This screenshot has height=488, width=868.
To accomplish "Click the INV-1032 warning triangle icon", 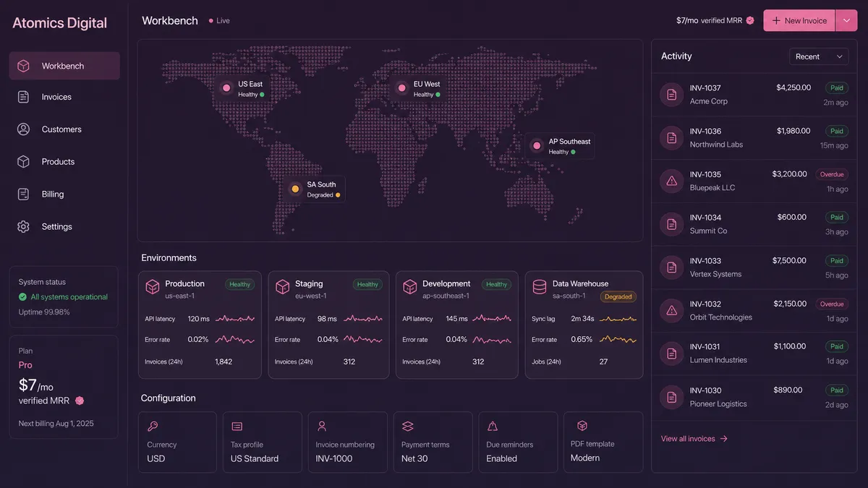I will tap(672, 311).
